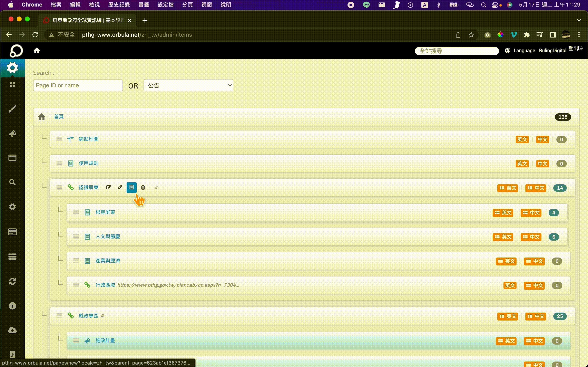Click the copy/duplicate icon on 認識屏東

pos(131,187)
